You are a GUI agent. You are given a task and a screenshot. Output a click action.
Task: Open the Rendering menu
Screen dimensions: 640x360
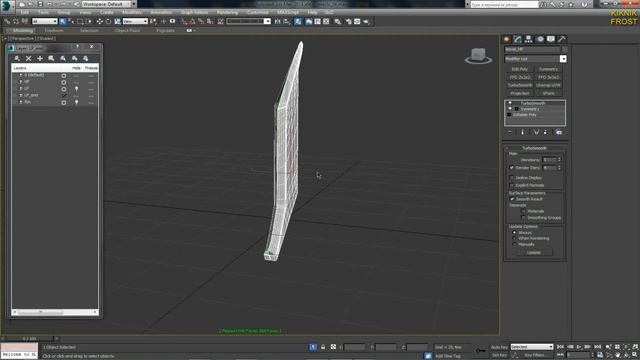(x=227, y=13)
